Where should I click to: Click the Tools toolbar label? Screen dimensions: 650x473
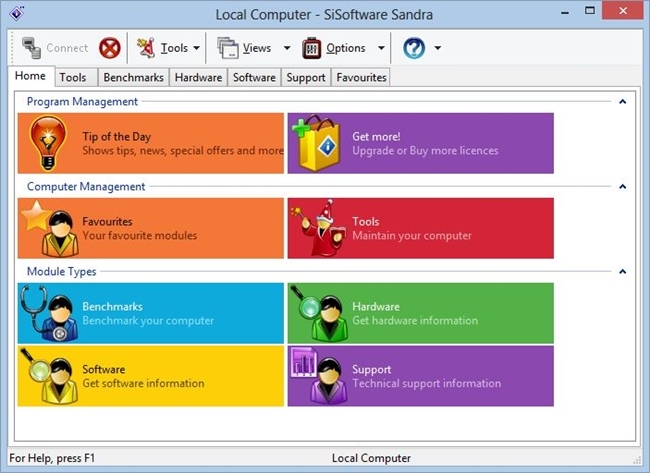click(x=175, y=48)
